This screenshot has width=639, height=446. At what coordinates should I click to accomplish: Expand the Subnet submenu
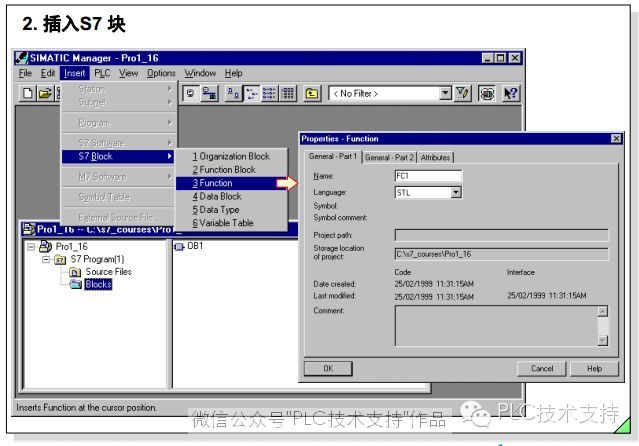coord(170,102)
